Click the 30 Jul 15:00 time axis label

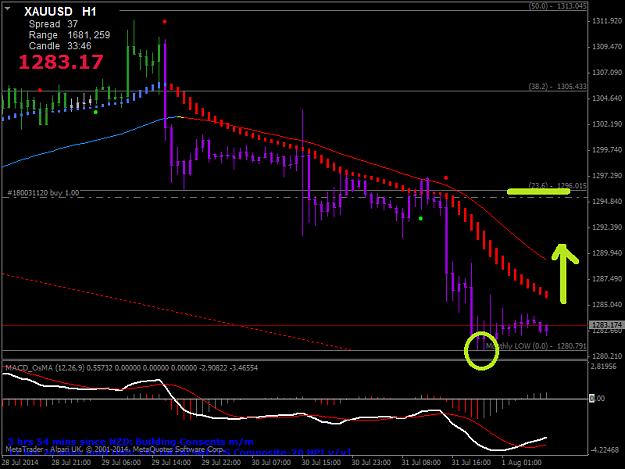321,462
